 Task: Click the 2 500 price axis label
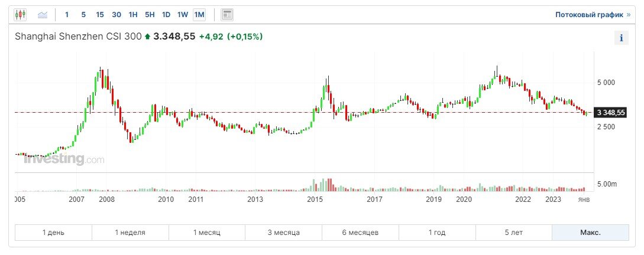click(606, 127)
